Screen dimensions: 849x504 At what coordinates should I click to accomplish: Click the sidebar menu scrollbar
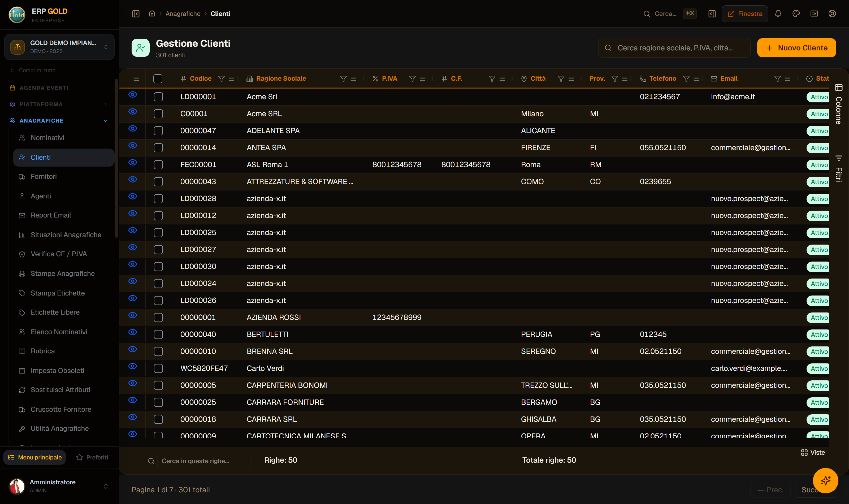[x=116, y=158]
